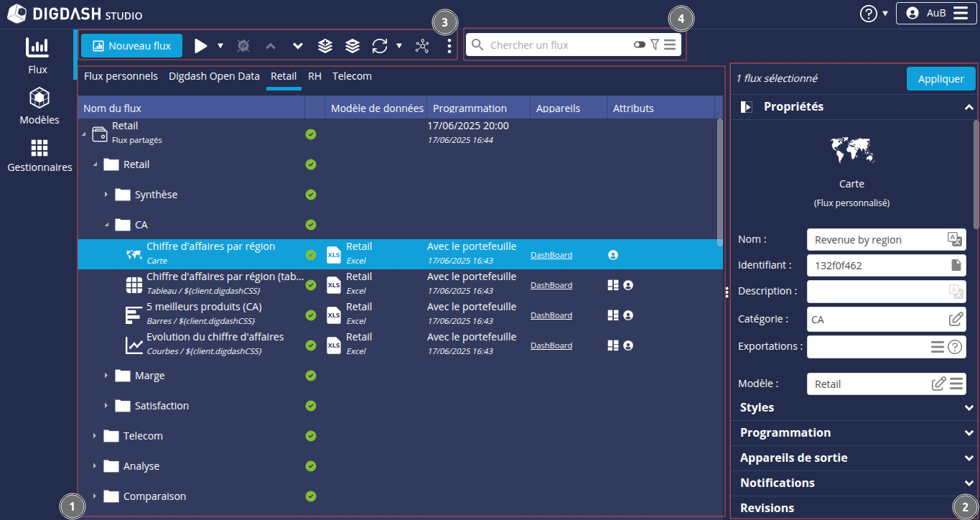The width and height of the screenshot is (980, 520).
Task: Click the Chercher un flux search field
Action: (556, 45)
